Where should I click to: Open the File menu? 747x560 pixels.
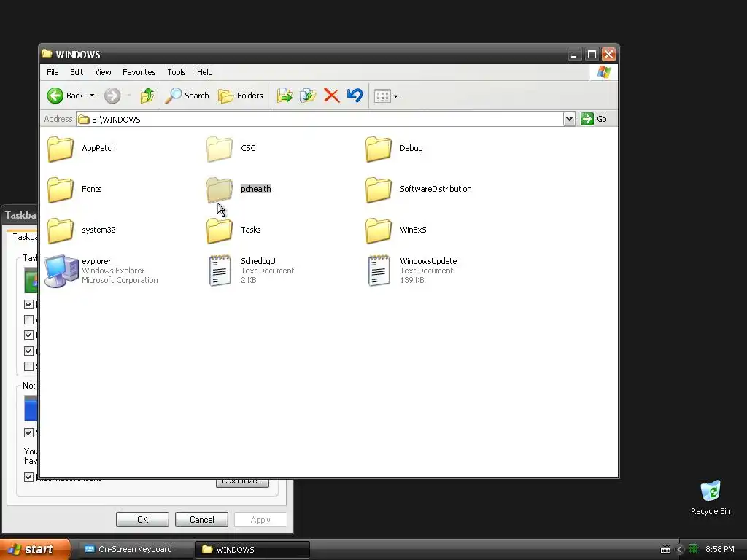click(53, 72)
